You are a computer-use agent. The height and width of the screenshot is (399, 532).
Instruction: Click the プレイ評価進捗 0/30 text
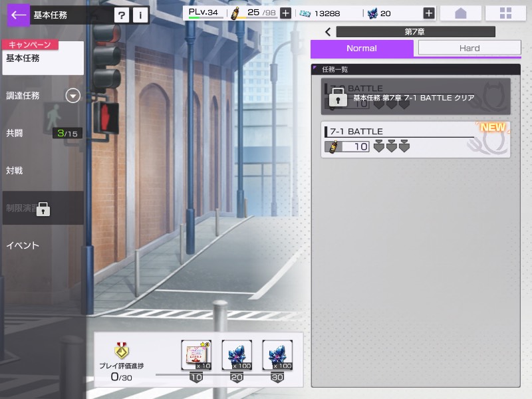122,372
